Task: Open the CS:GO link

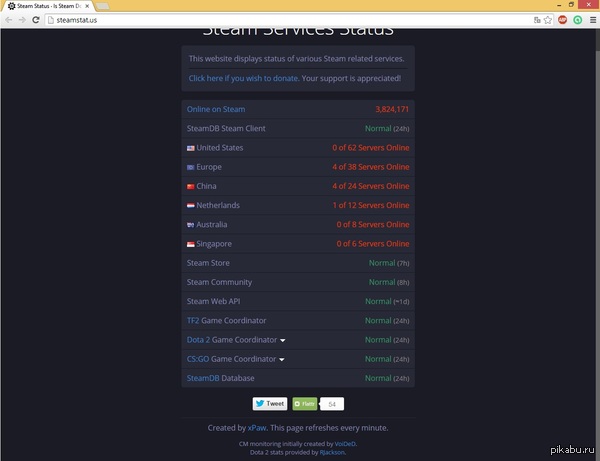Action: pos(198,359)
